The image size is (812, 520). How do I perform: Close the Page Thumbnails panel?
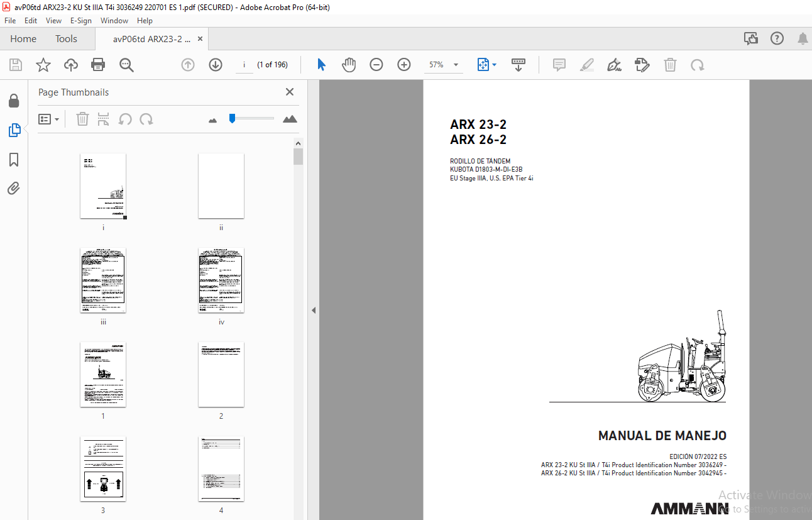click(290, 92)
